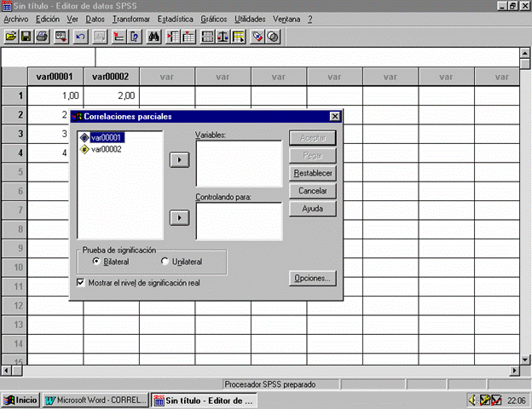Open the Edición menu
Image resolution: width=532 pixels, height=409 pixels.
[48, 19]
